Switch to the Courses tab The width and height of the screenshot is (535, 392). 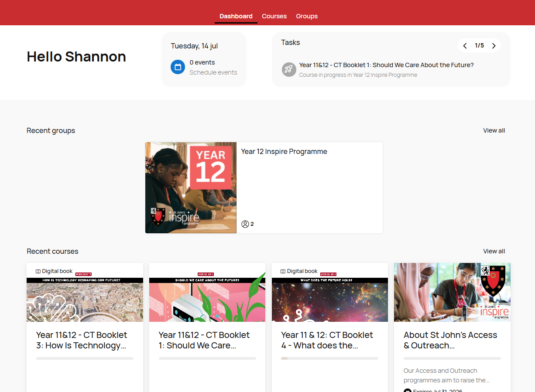coord(274,16)
